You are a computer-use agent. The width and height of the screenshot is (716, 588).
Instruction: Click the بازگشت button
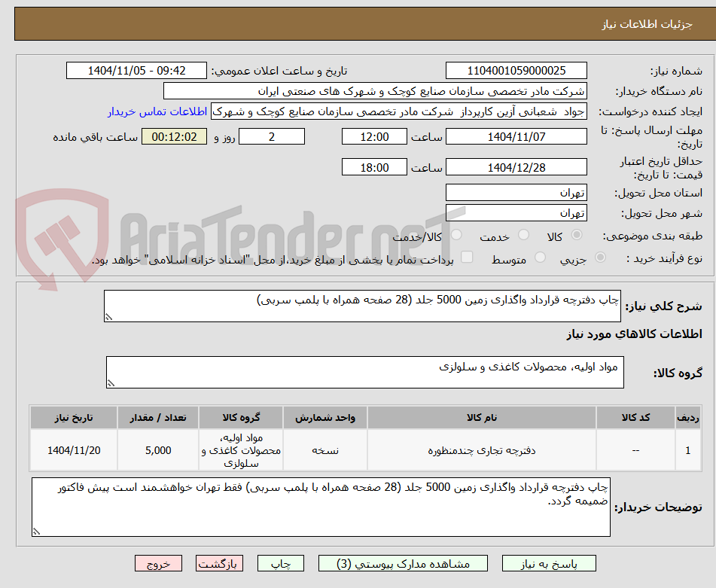[x=219, y=562]
